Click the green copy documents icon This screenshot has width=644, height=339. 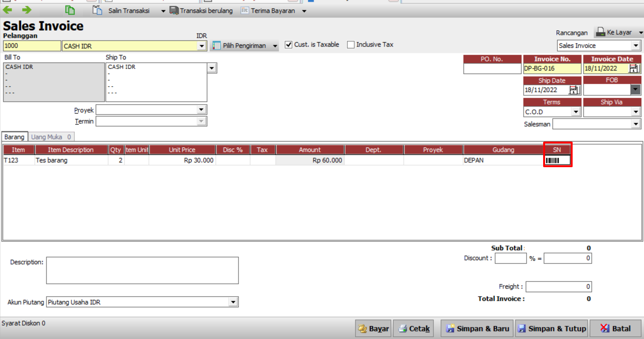click(70, 10)
